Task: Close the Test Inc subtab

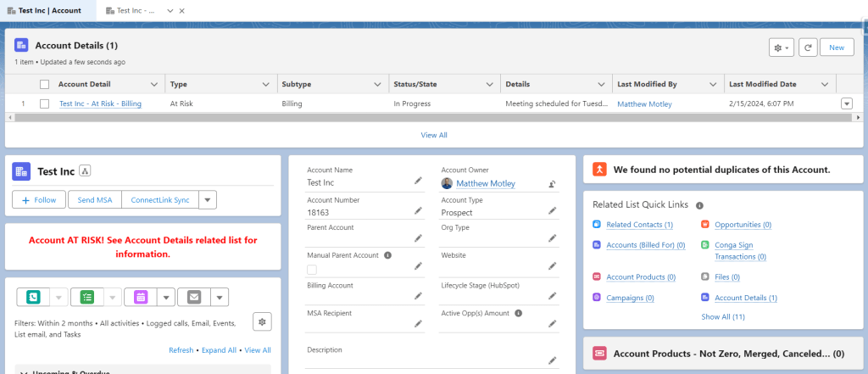Action: point(182,10)
